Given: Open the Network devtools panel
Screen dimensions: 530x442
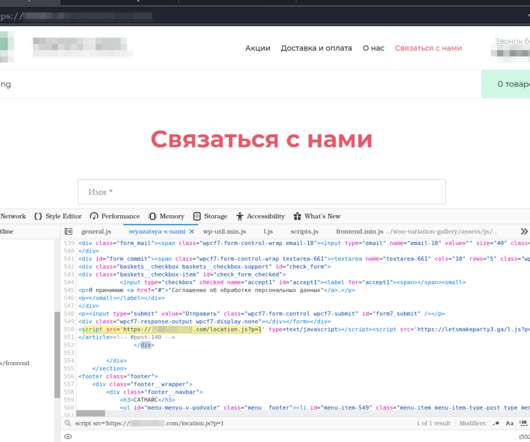Looking at the screenshot, I should coord(13,216).
